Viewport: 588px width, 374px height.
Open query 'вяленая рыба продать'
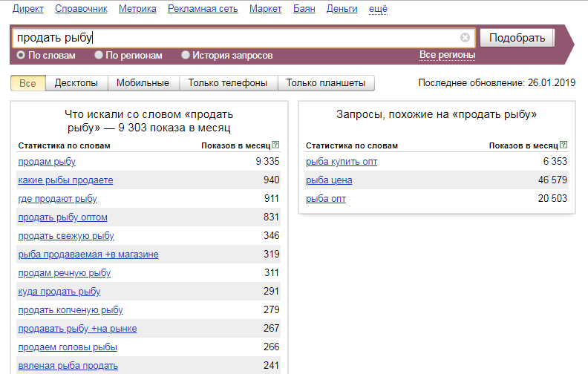pyautogui.click(x=68, y=366)
